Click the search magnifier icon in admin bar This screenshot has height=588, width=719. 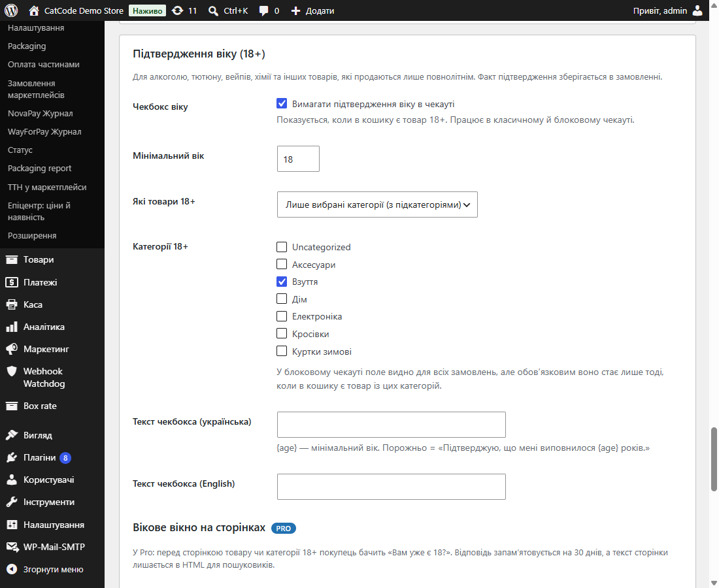(x=213, y=11)
